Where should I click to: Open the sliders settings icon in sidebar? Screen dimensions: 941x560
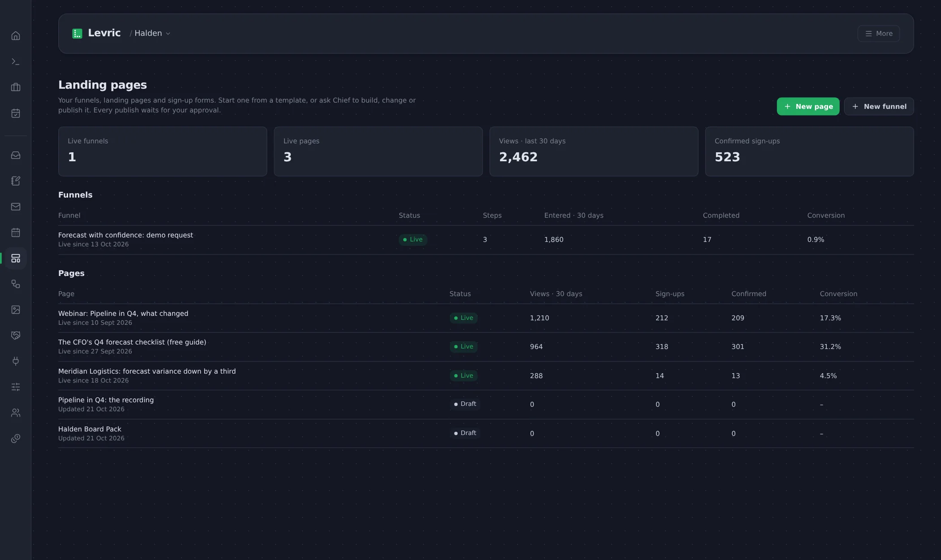point(16,387)
